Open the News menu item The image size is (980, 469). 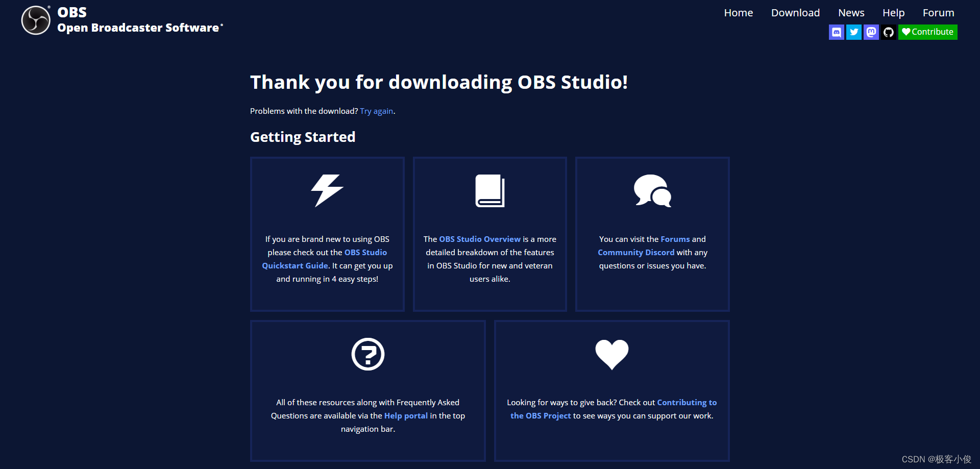point(851,13)
